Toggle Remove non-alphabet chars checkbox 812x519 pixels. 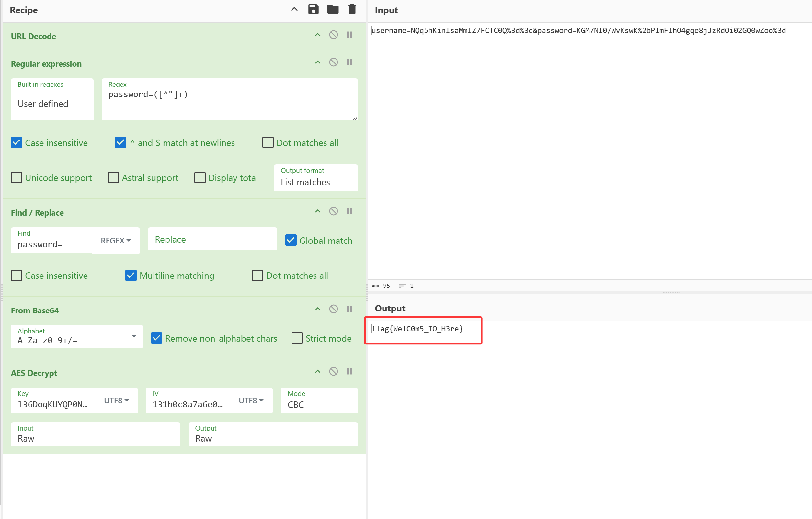(156, 338)
